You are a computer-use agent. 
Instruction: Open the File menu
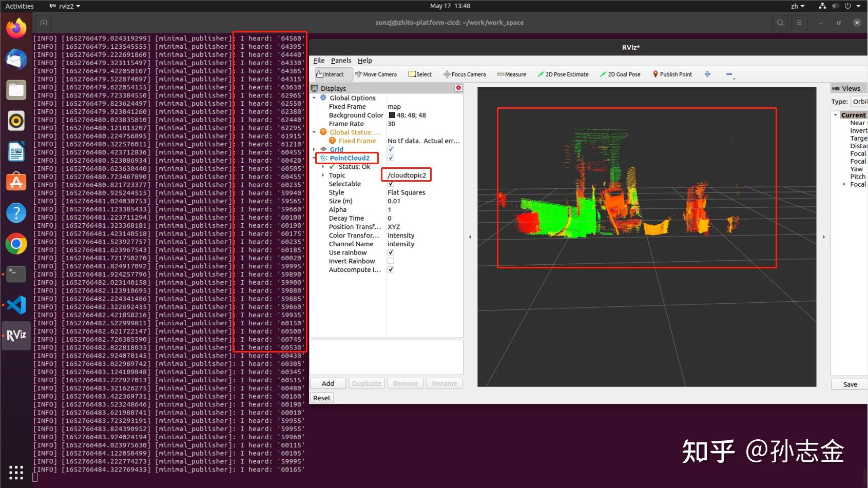[319, 61]
